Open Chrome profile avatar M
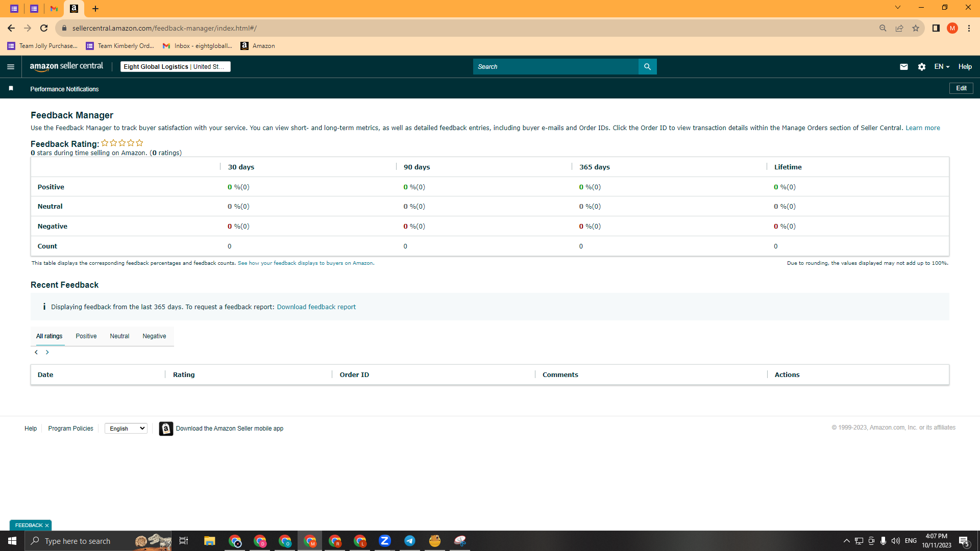 pyautogui.click(x=952, y=28)
